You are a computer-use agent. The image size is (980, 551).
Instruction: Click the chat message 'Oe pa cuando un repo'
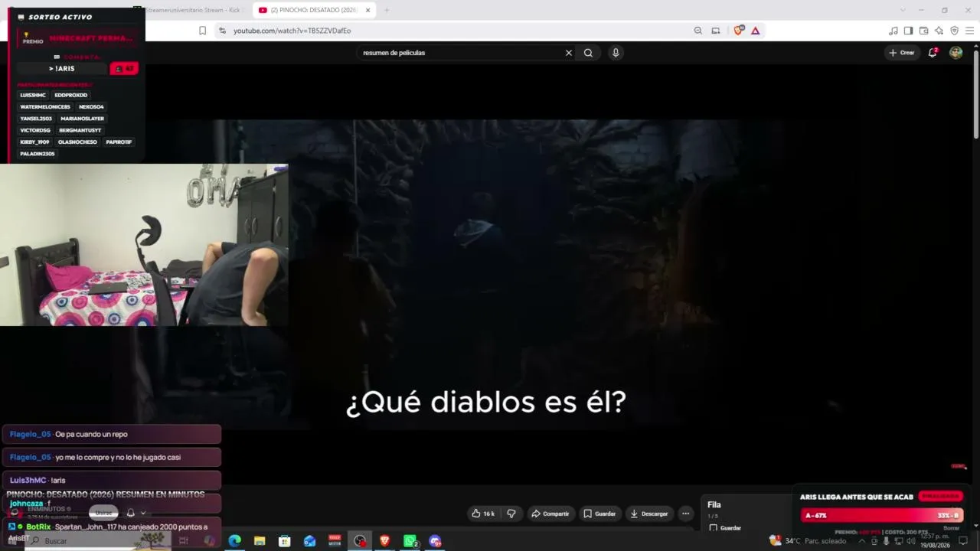[91, 435]
